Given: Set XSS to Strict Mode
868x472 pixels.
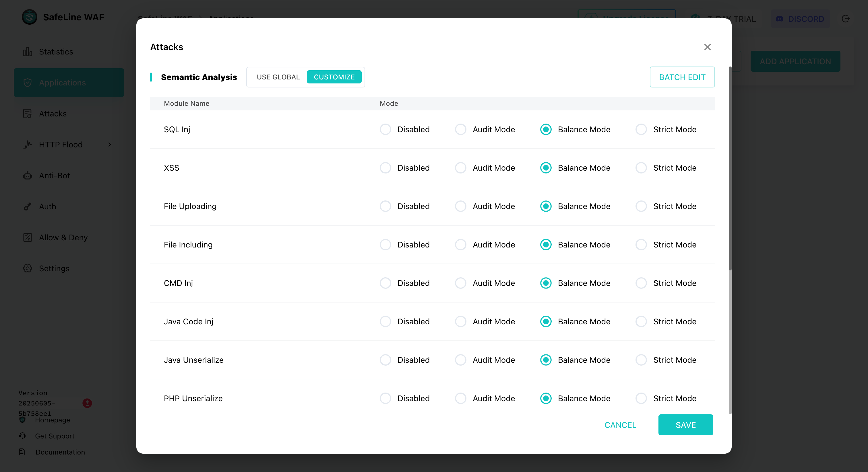Looking at the screenshot, I should (x=641, y=168).
